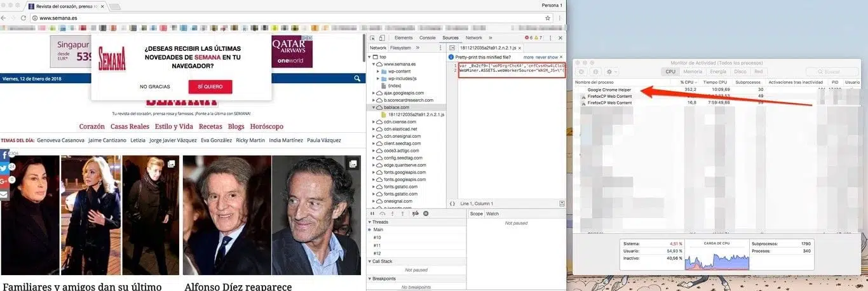
Task: Click the Google+ share icon on the page
Action: click(4, 180)
